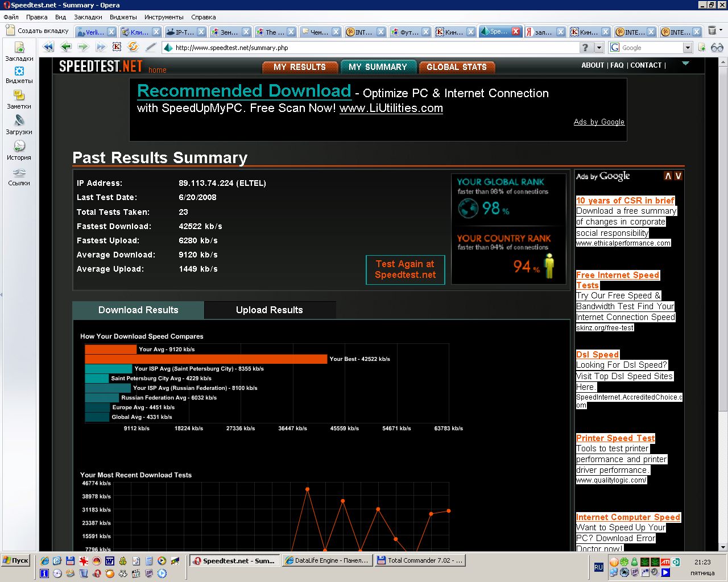Click the ATI icon in the system tray
The width and height of the screenshot is (728, 582).
pyautogui.click(x=665, y=562)
